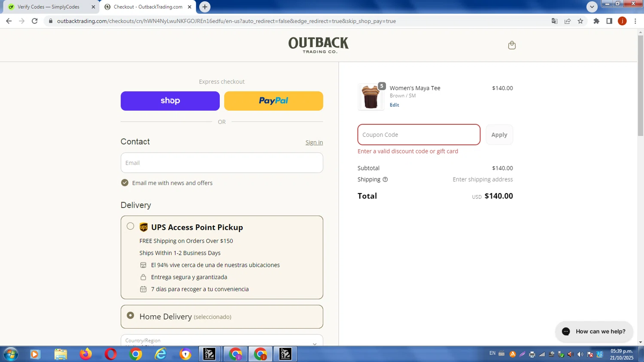Click the shipping info help icon
Image resolution: width=644 pixels, height=362 pixels.
click(x=385, y=180)
